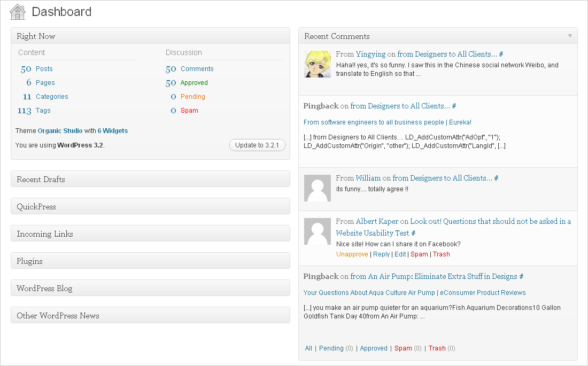Open the William author link

pos(368,178)
